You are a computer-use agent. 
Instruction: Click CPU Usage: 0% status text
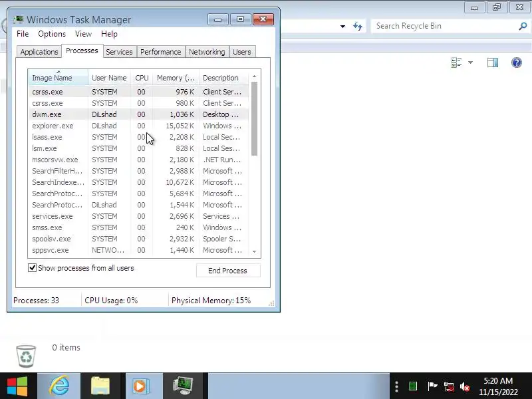click(111, 301)
